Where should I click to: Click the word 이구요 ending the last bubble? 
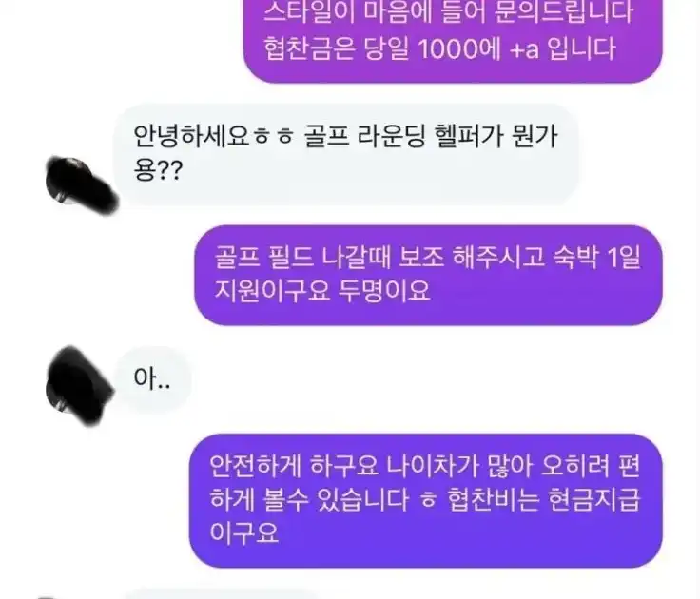click(244, 532)
